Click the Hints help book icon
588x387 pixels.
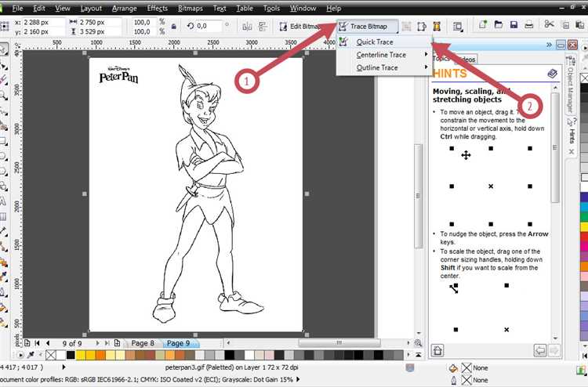(x=552, y=74)
